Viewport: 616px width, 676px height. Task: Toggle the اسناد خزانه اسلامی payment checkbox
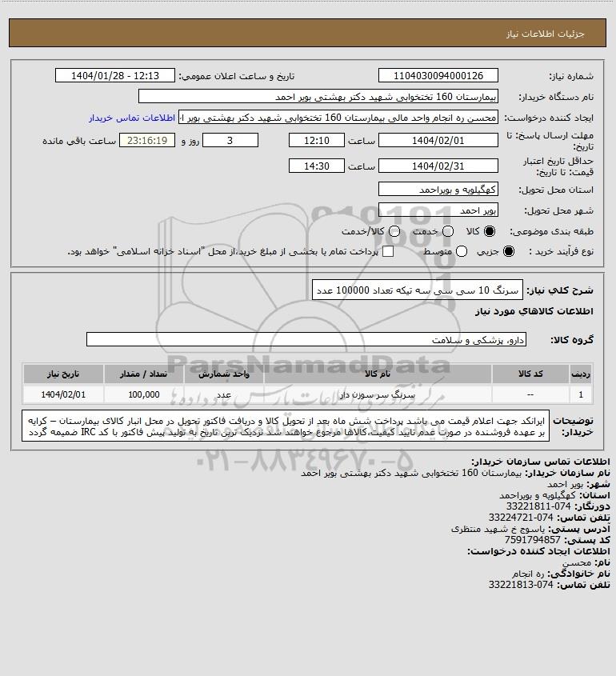388,251
